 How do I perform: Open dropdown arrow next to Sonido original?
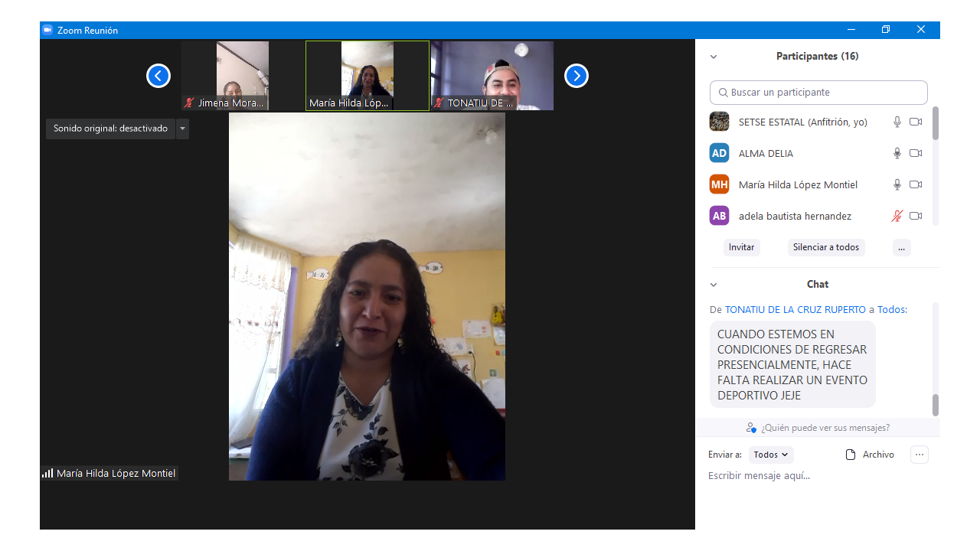click(x=182, y=129)
